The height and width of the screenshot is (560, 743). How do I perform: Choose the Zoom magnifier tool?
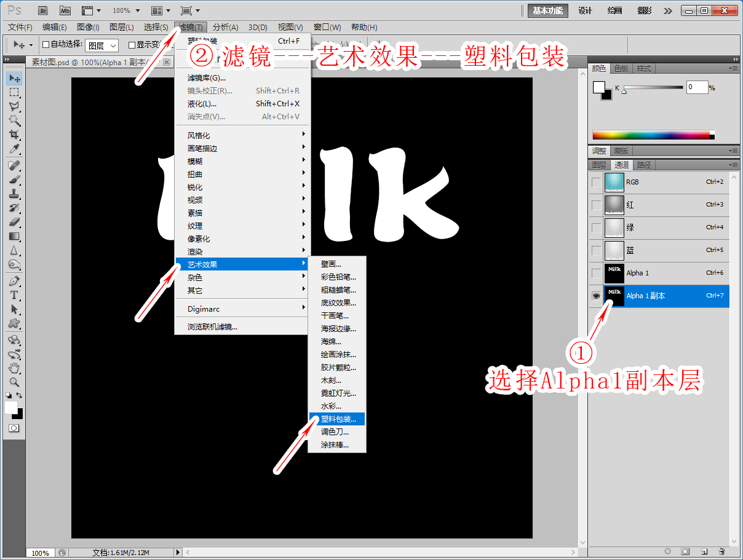point(14,382)
